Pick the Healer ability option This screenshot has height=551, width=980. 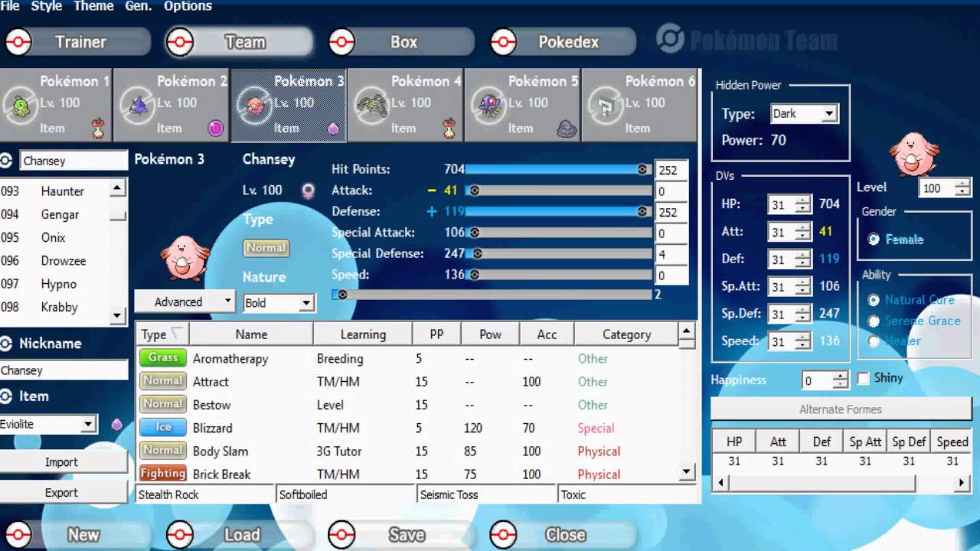pos(874,341)
